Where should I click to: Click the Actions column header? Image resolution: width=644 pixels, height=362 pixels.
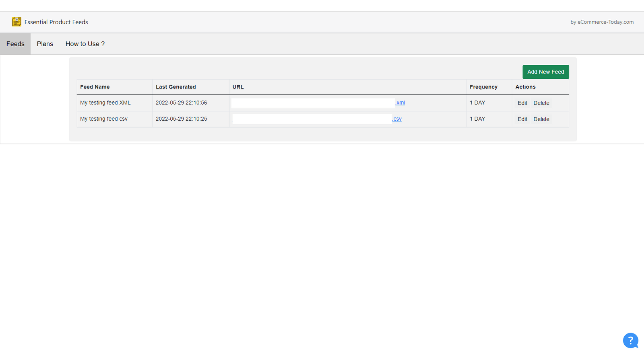pos(525,87)
